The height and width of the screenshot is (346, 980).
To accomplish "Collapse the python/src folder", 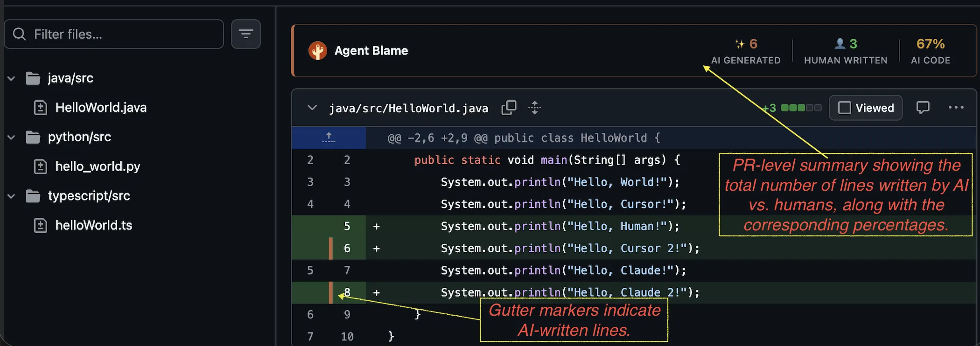I will [x=12, y=137].
